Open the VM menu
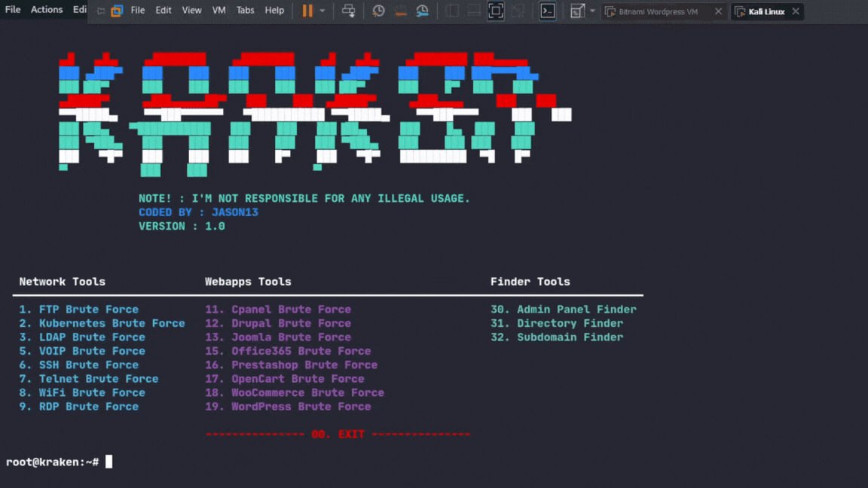The height and width of the screenshot is (488, 868). coord(219,11)
